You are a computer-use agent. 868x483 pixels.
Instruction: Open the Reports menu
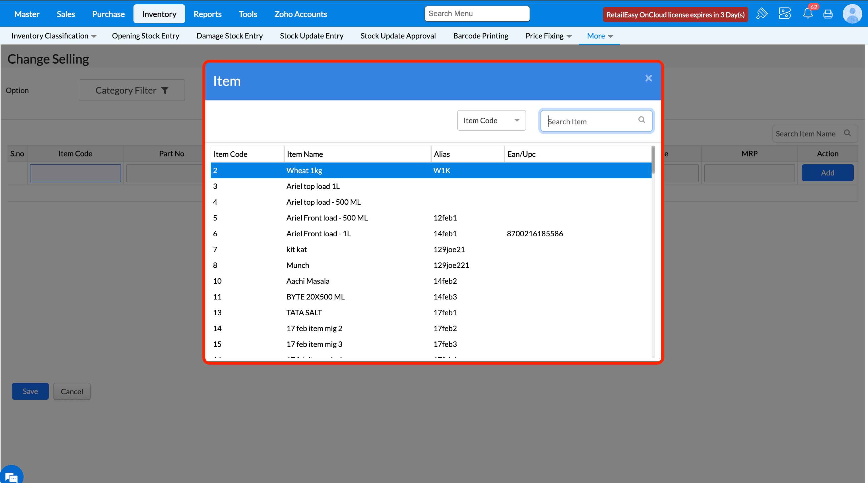(x=207, y=14)
